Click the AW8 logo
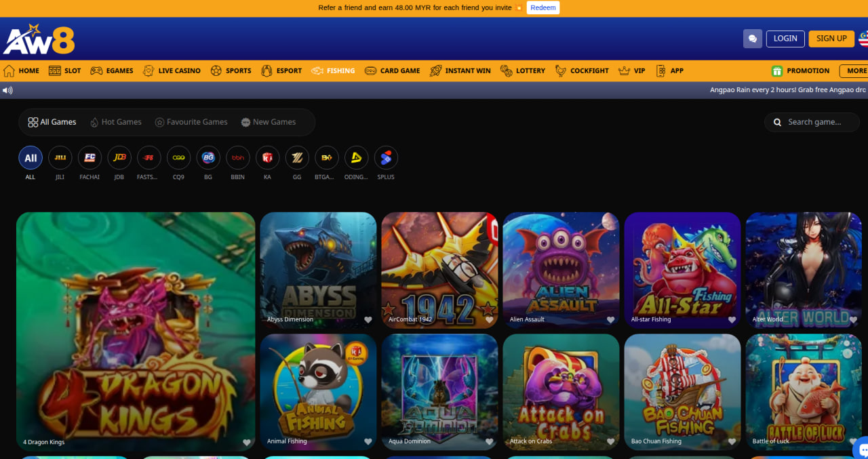 (39, 39)
